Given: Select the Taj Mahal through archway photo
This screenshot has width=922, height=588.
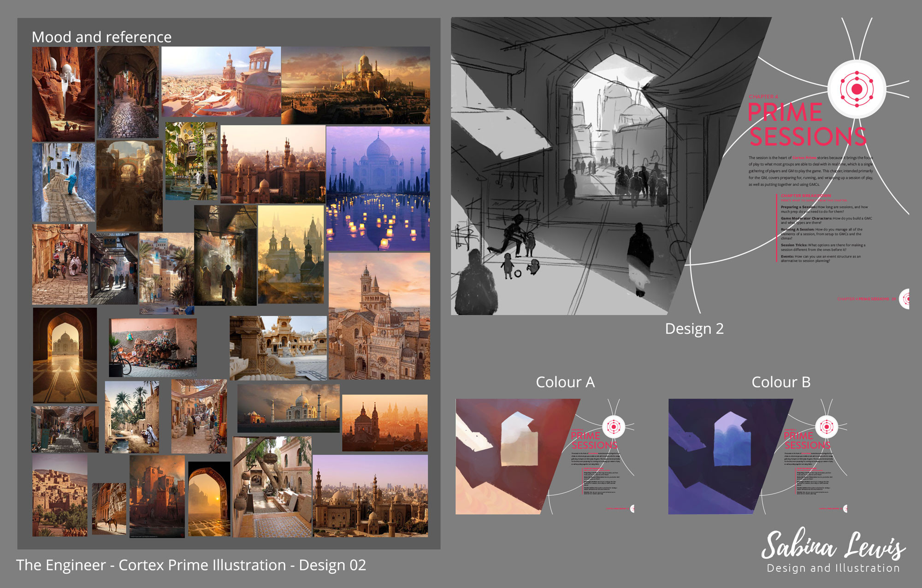Looking at the screenshot, I should click(x=65, y=355).
